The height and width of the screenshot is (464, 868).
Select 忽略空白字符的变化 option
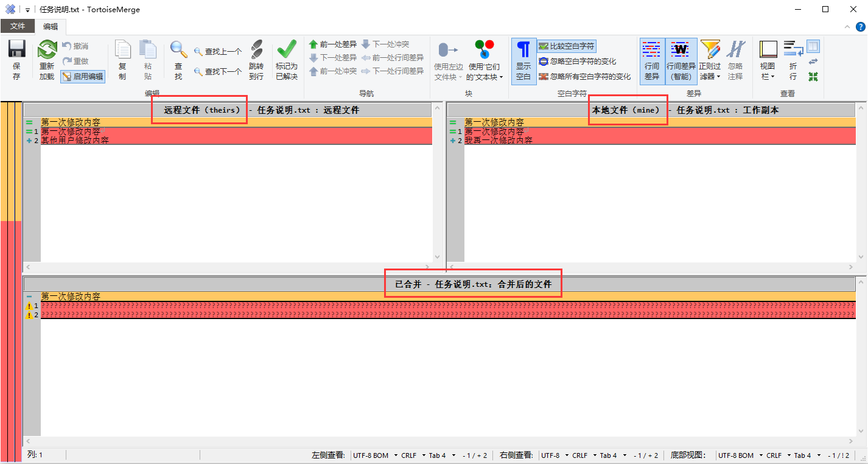click(577, 62)
